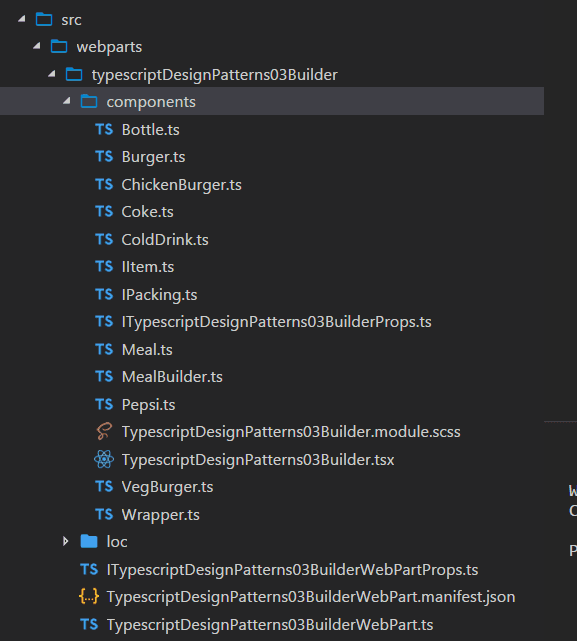Click the JSON braces icon of the manifest file
Screen dimensions: 577x641
click(x=89, y=597)
